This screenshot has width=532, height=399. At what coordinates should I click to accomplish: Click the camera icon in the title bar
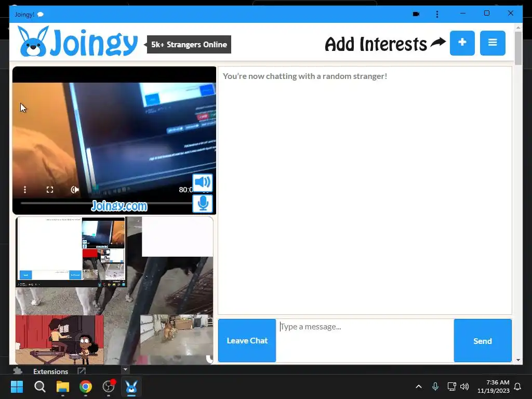tap(416, 14)
